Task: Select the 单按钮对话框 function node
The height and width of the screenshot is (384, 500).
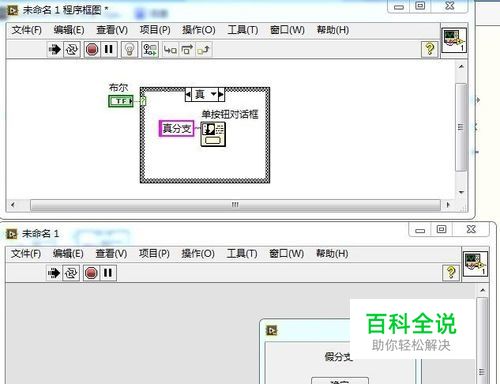Action: coord(213,134)
